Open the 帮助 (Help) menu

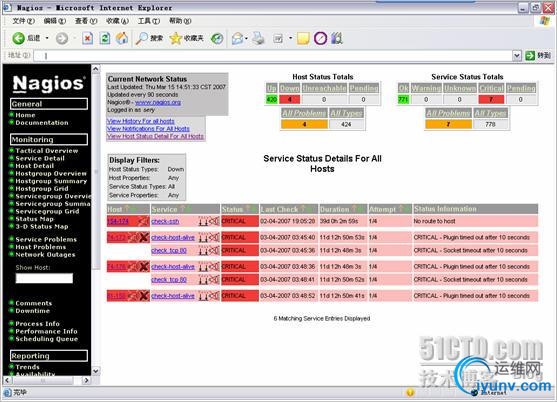[x=180, y=21]
